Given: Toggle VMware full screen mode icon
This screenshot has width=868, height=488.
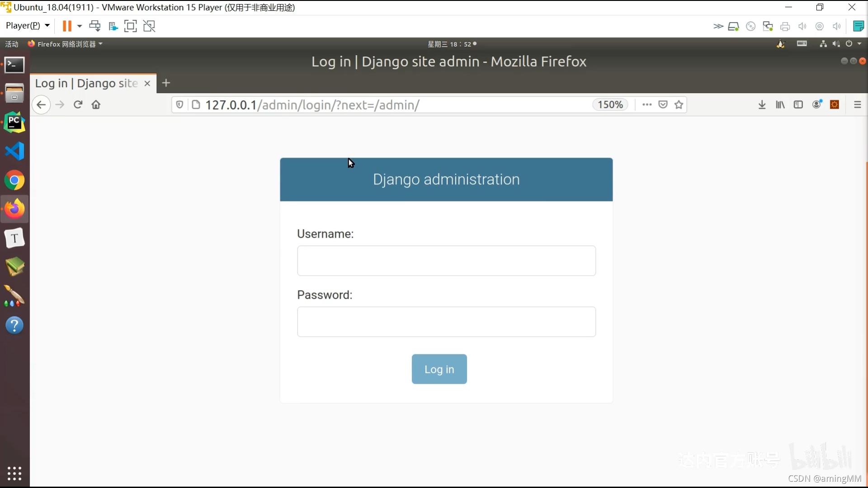Looking at the screenshot, I should (130, 26).
